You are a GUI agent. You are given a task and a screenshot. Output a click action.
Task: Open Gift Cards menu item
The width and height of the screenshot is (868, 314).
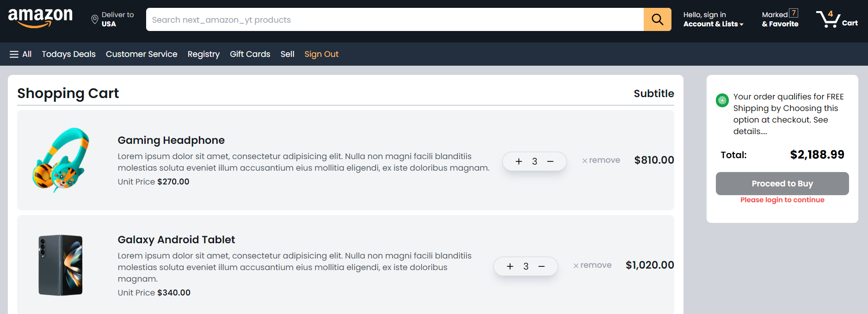pyautogui.click(x=250, y=54)
